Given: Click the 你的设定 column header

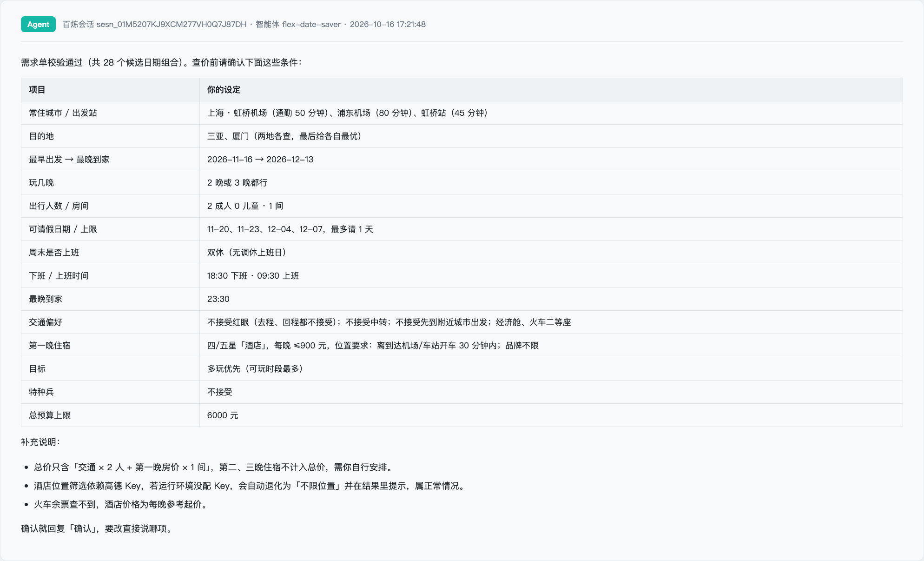Looking at the screenshot, I should coord(224,90).
